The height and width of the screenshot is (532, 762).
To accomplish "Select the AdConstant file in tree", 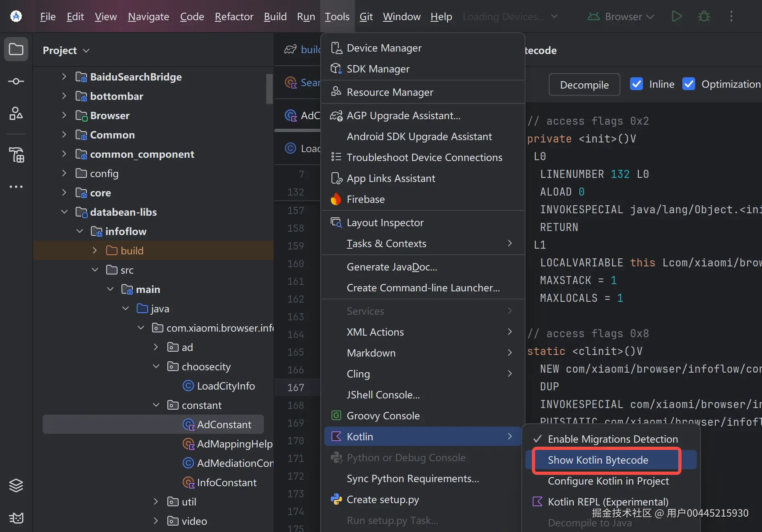I will (x=153, y=425).
